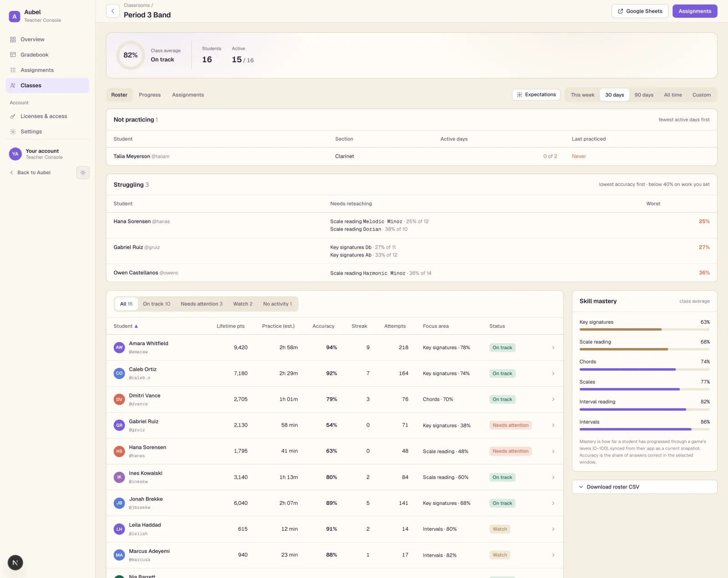
Task: Open Leila Haddad's row chevron
Action: point(553,529)
